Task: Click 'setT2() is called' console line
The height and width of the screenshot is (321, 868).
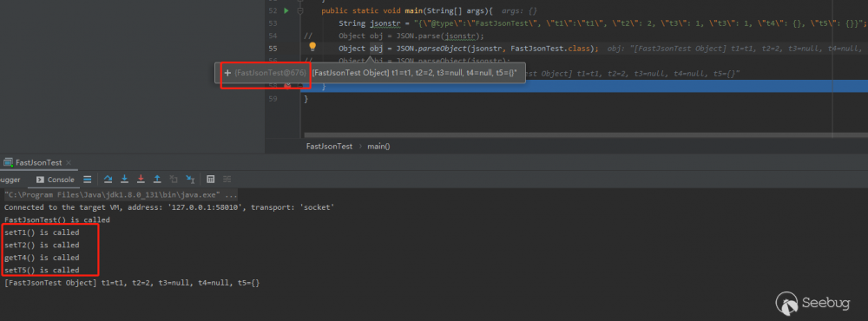Action: (42, 245)
